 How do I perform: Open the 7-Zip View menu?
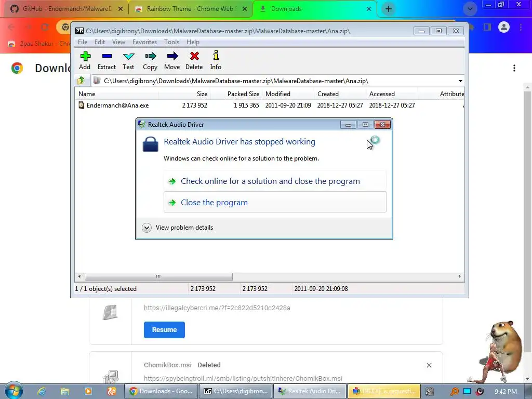(x=118, y=42)
